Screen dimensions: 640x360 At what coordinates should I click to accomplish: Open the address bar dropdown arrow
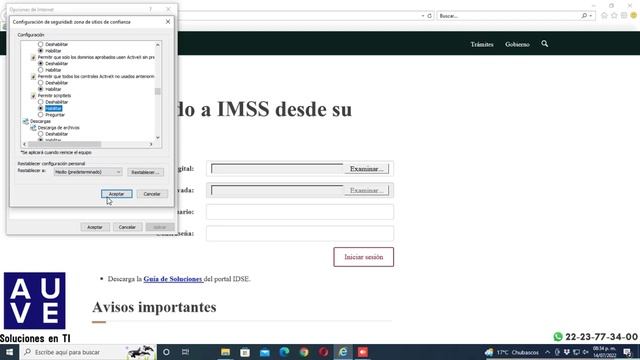coord(423,16)
